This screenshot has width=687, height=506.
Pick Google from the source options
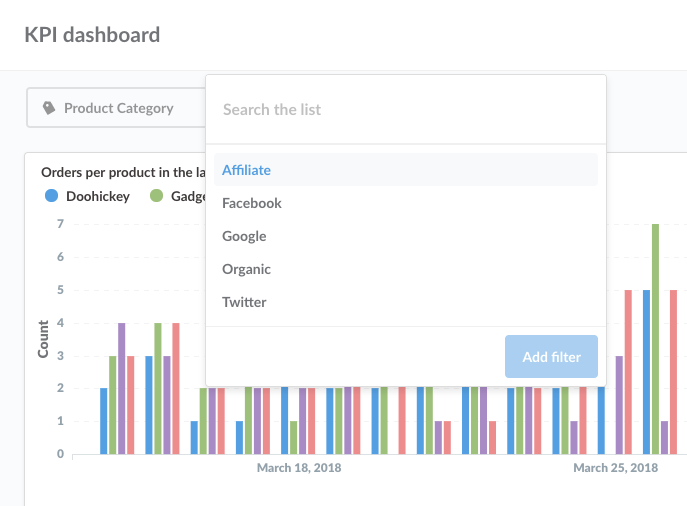244,236
